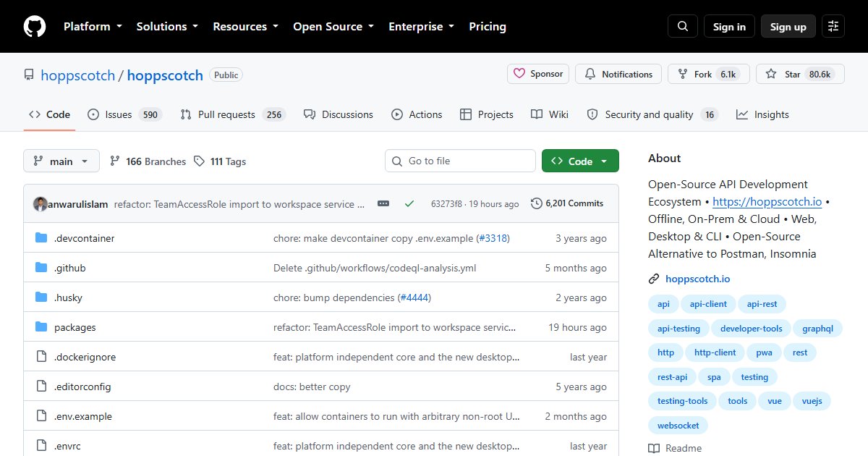Viewport: 868px width, 456px height.
Task: Open the Pull requests tab
Action: pyautogui.click(x=233, y=114)
